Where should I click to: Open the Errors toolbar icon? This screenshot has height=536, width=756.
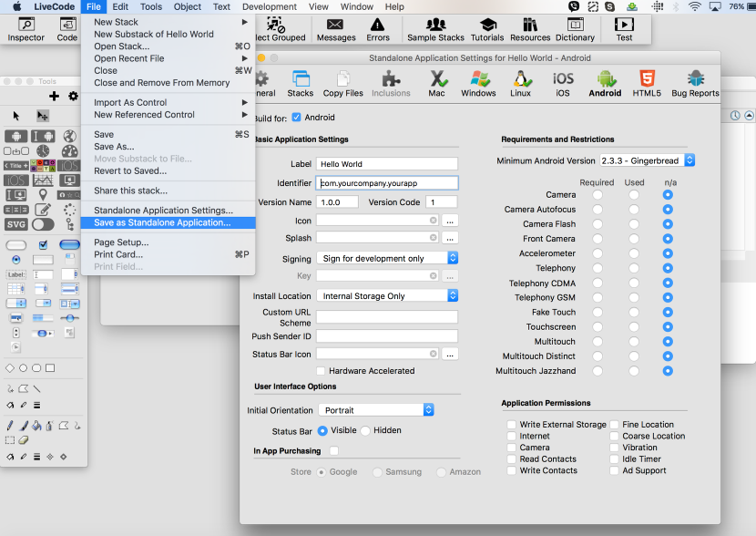click(x=377, y=29)
